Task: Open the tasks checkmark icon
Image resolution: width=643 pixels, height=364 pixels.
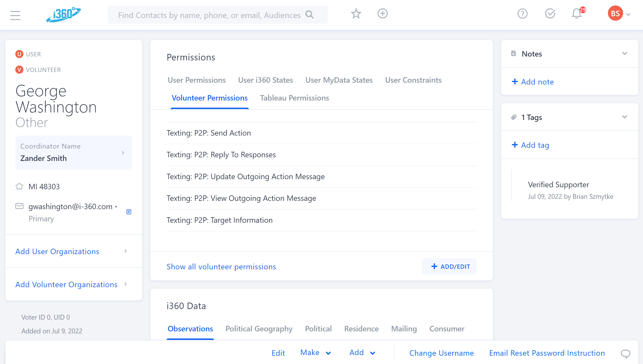Action: coord(550,14)
